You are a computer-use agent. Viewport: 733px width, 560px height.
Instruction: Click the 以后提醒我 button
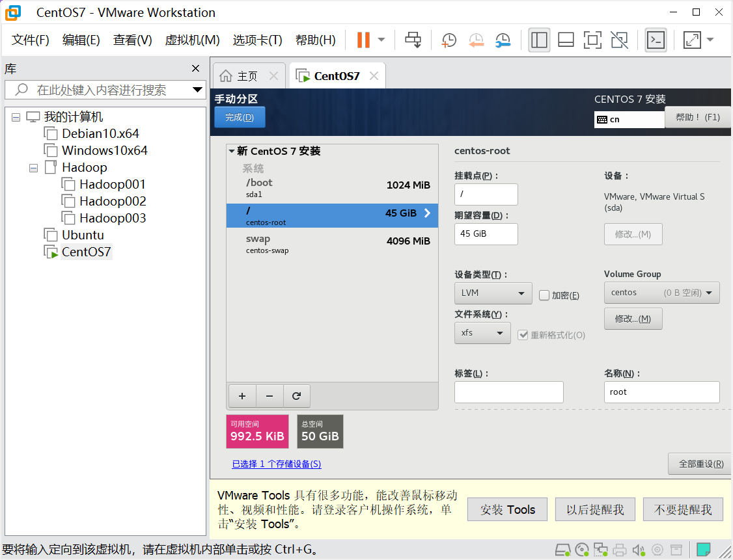(595, 509)
